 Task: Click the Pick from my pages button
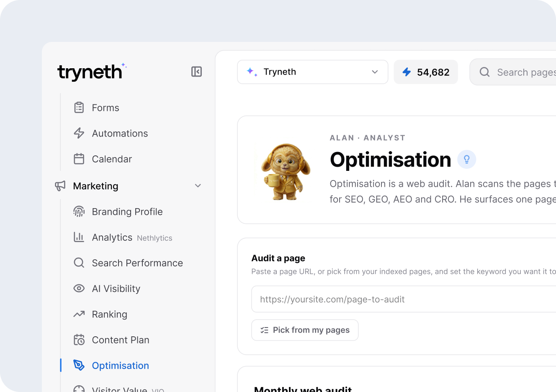(x=305, y=330)
